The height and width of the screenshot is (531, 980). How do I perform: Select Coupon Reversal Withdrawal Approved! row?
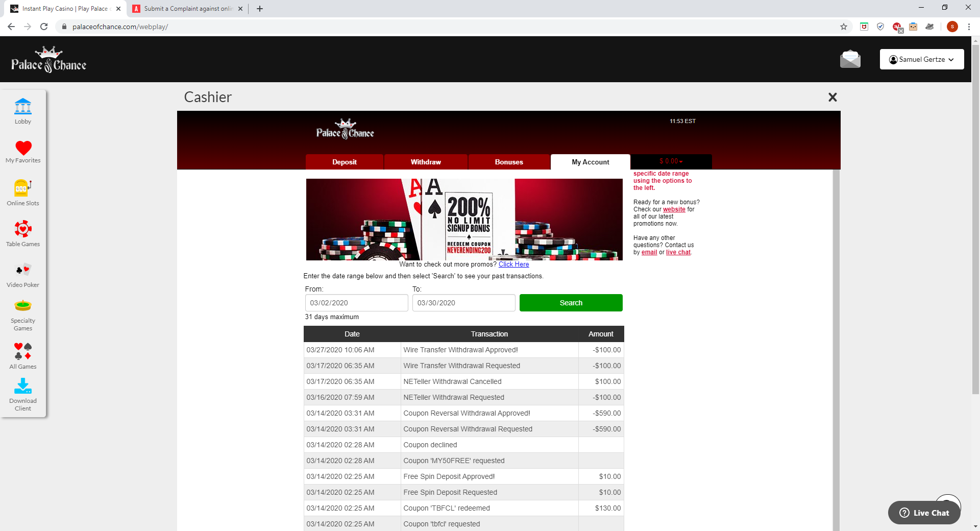pos(464,413)
